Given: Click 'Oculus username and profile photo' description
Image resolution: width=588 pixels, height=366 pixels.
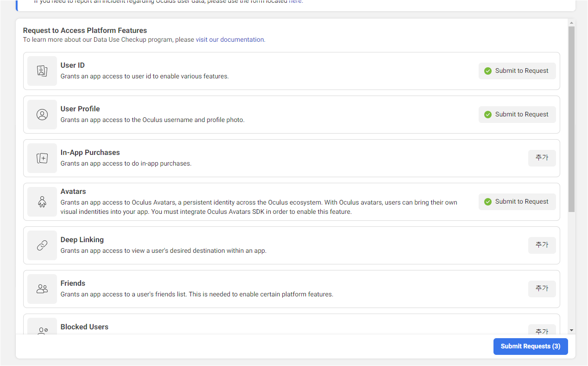Looking at the screenshot, I should [152, 120].
